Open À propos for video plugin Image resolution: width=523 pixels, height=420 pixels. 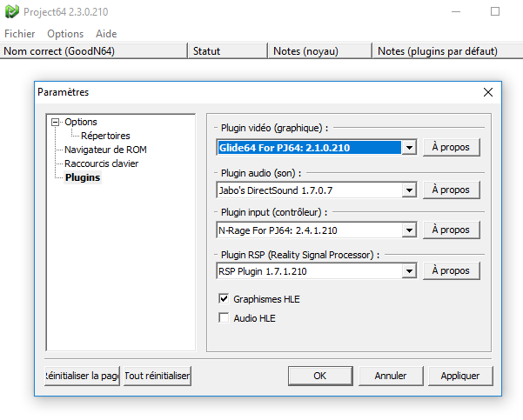(x=452, y=147)
